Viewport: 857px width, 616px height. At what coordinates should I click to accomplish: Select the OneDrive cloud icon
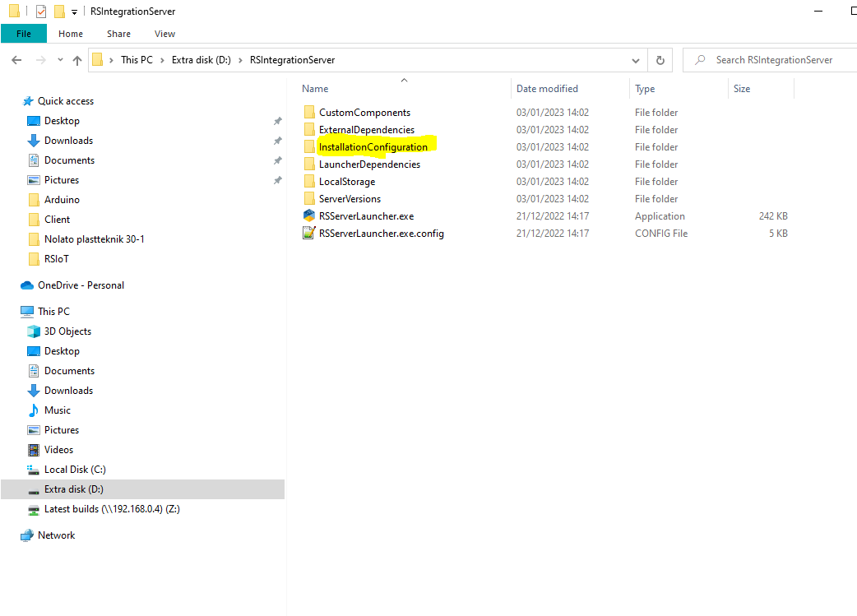coord(27,285)
